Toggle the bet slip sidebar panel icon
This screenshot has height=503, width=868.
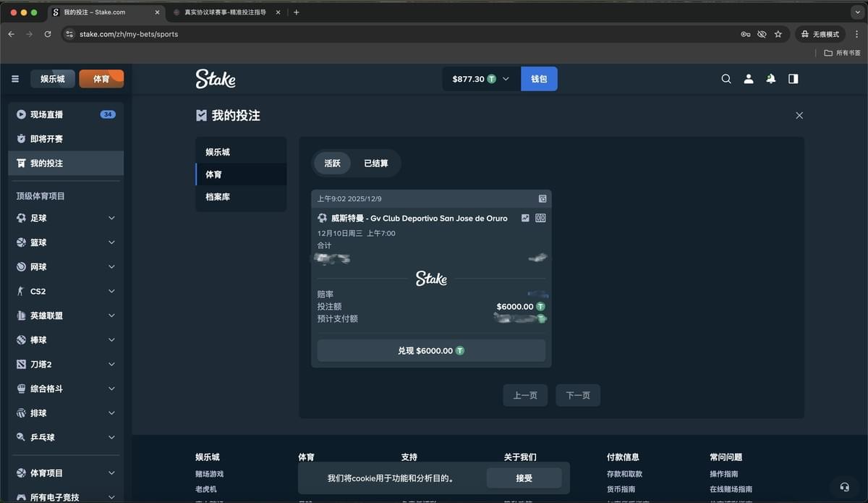pos(793,79)
